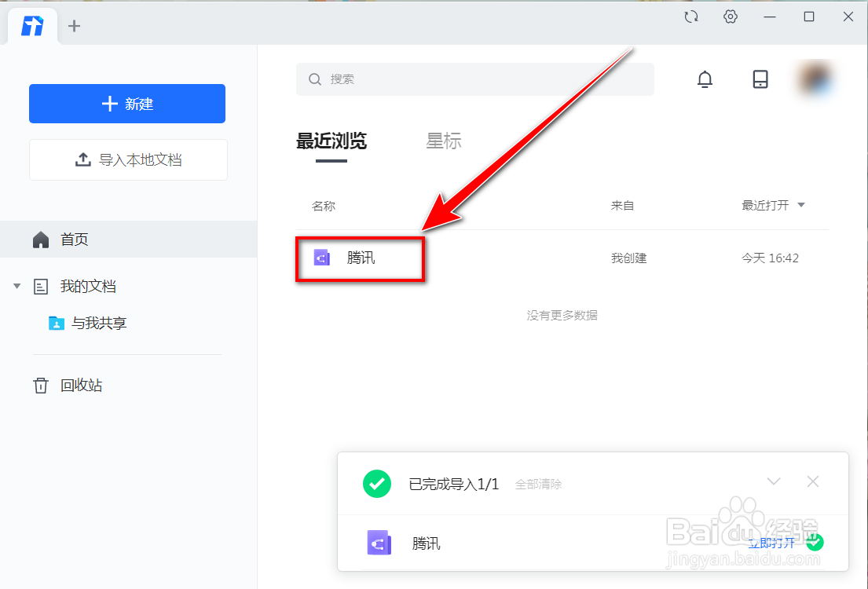This screenshot has width=868, height=589.
Task: Click the tablet/mobile device icon
Action: tap(760, 79)
